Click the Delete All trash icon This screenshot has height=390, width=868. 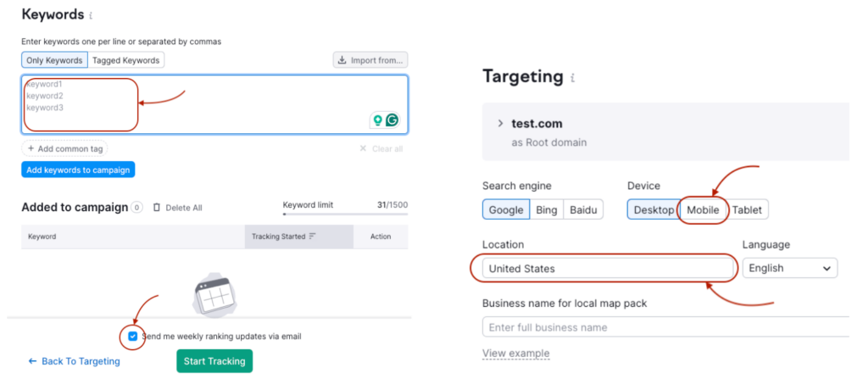(x=157, y=208)
